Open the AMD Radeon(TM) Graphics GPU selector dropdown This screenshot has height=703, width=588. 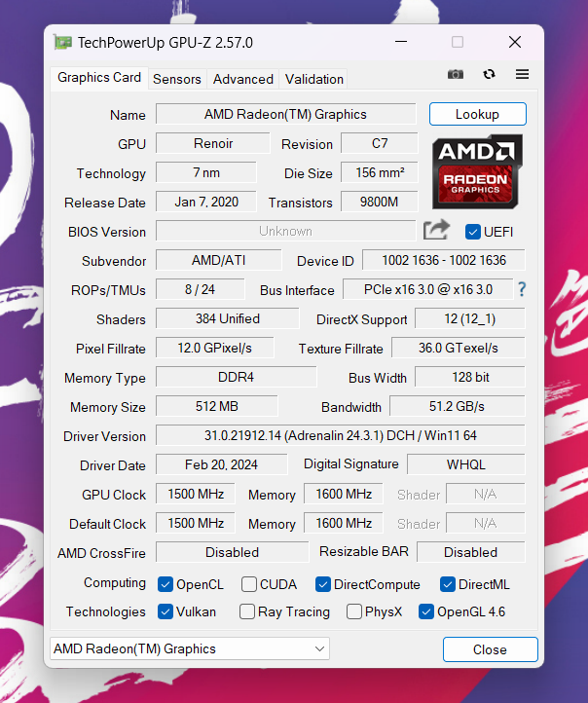click(x=190, y=648)
